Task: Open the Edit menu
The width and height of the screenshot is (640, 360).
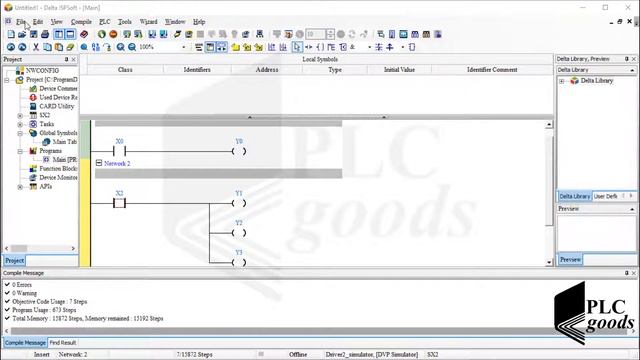Action: click(38, 22)
